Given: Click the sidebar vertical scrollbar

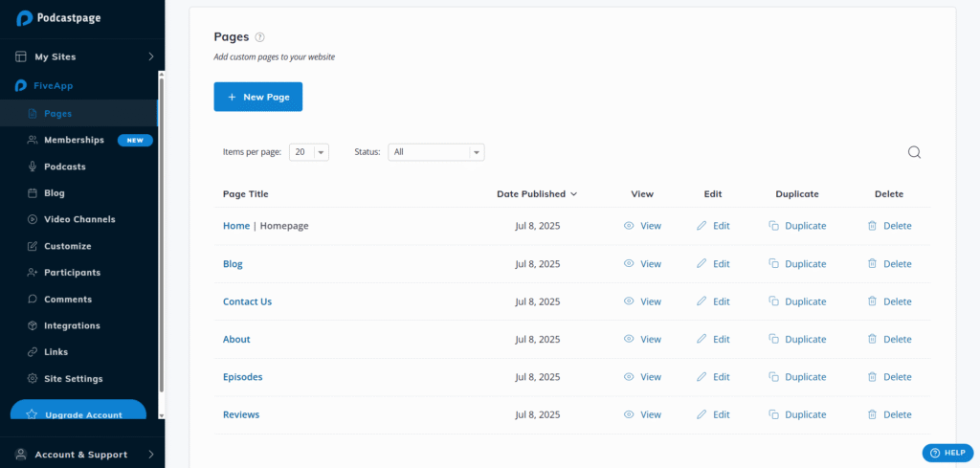Looking at the screenshot, I should pos(161,234).
